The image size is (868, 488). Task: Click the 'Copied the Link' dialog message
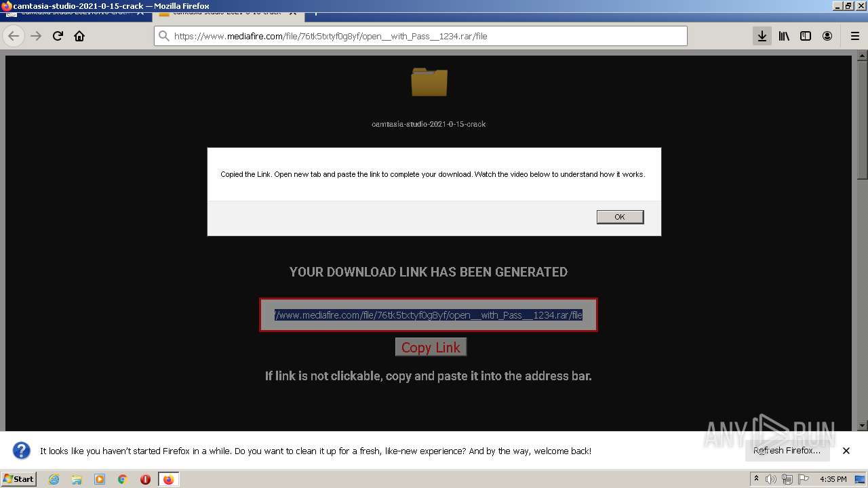pyautogui.click(x=433, y=174)
